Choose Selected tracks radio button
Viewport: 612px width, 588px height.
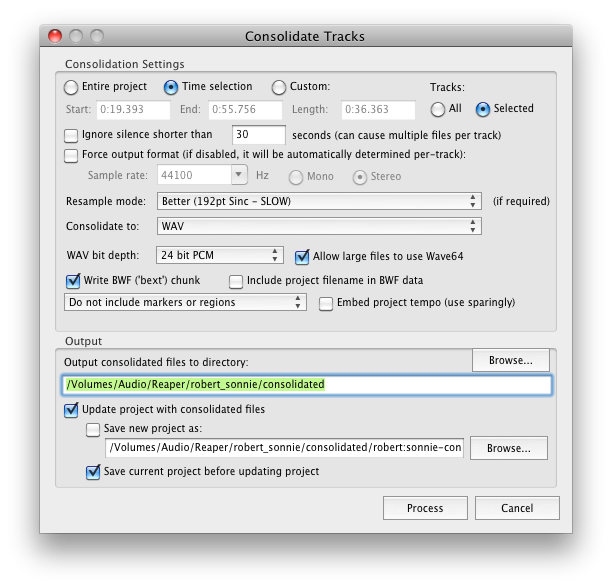pos(483,109)
